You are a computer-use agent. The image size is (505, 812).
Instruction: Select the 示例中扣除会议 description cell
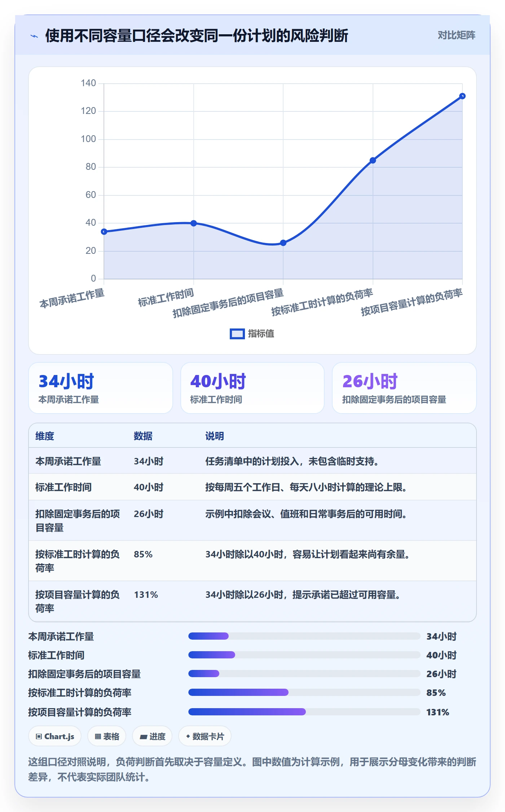pos(306,514)
